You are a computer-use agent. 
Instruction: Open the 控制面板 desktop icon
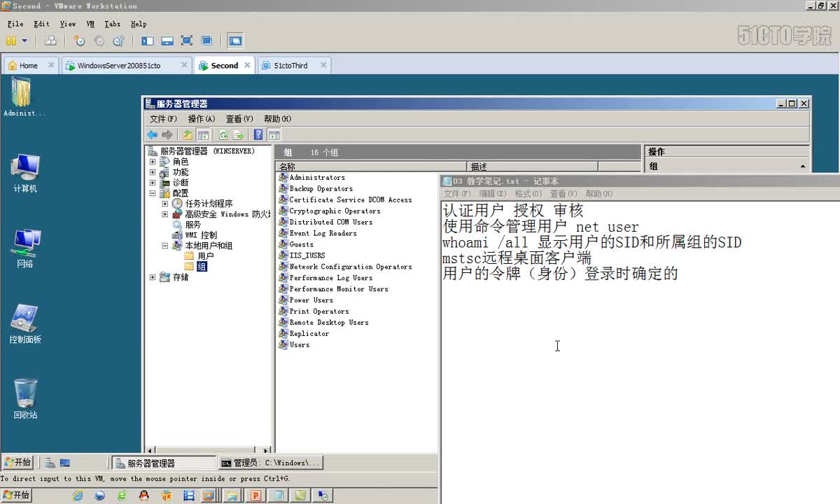point(25,324)
